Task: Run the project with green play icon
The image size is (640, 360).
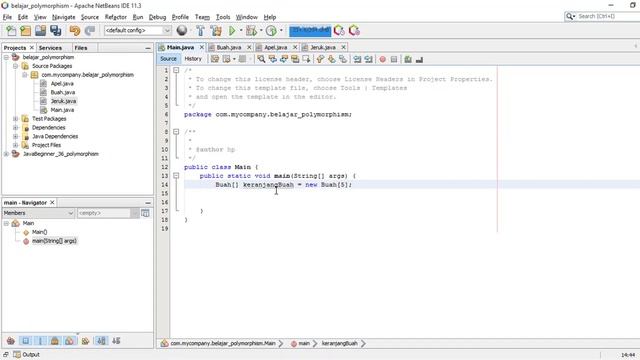Action: [x=232, y=31]
